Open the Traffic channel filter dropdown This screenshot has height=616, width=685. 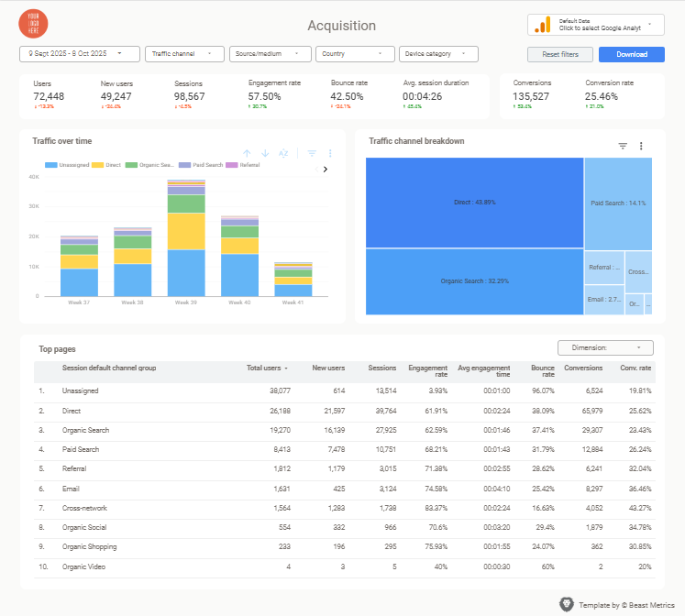click(x=184, y=54)
